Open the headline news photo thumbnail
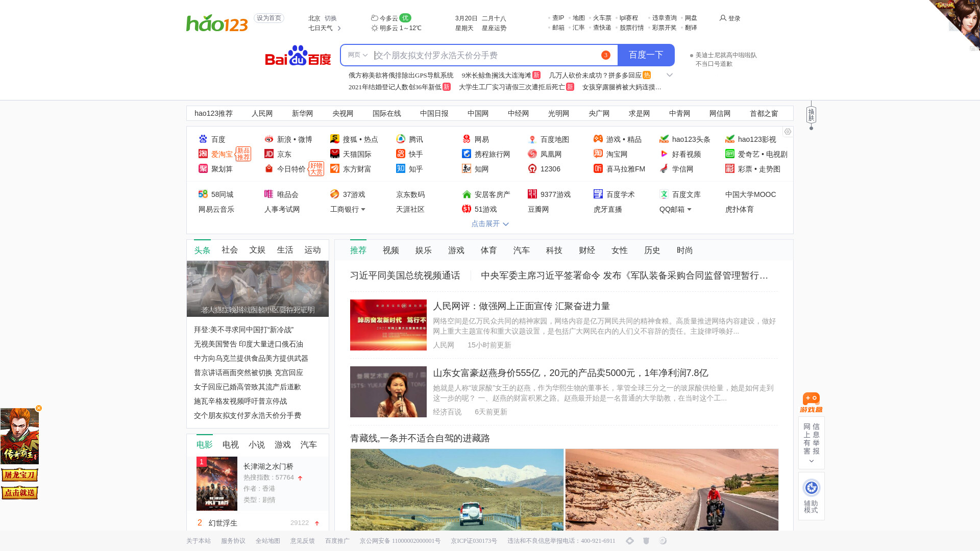980x551 pixels. 258,289
